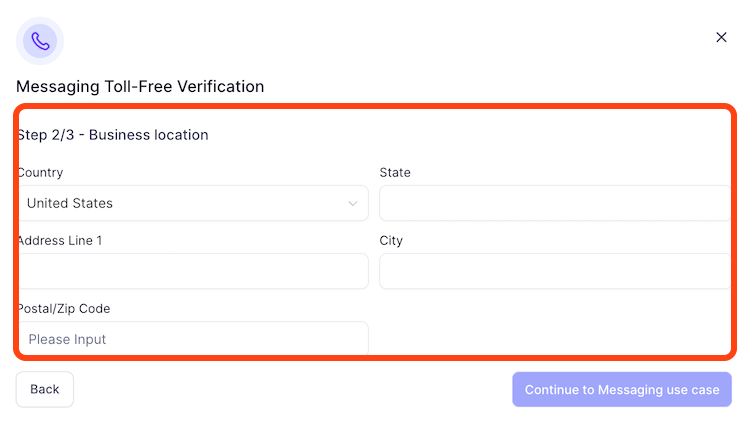The height and width of the screenshot is (424, 742).
Task: Select the Step 2/3 Business location heading
Action: click(113, 135)
